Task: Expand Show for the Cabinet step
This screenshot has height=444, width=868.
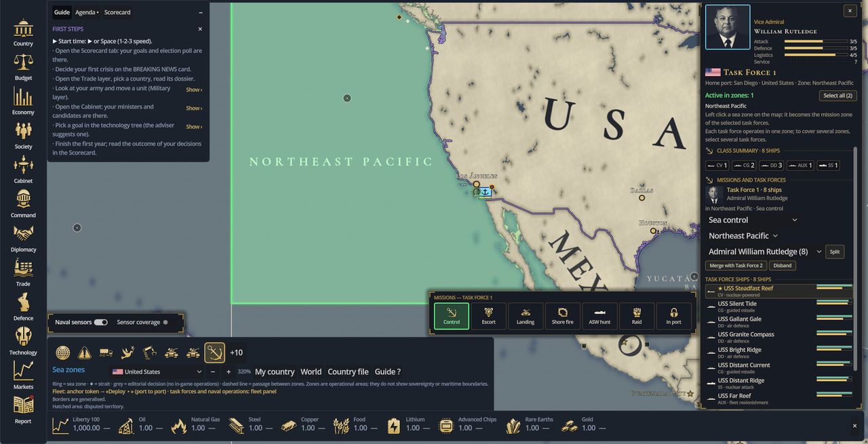Action: (194, 108)
